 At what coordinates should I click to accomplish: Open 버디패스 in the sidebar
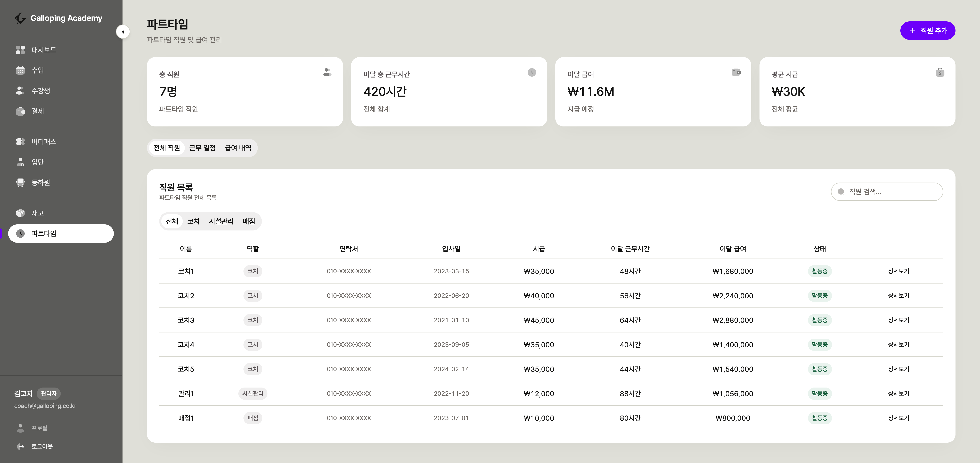(x=61, y=141)
